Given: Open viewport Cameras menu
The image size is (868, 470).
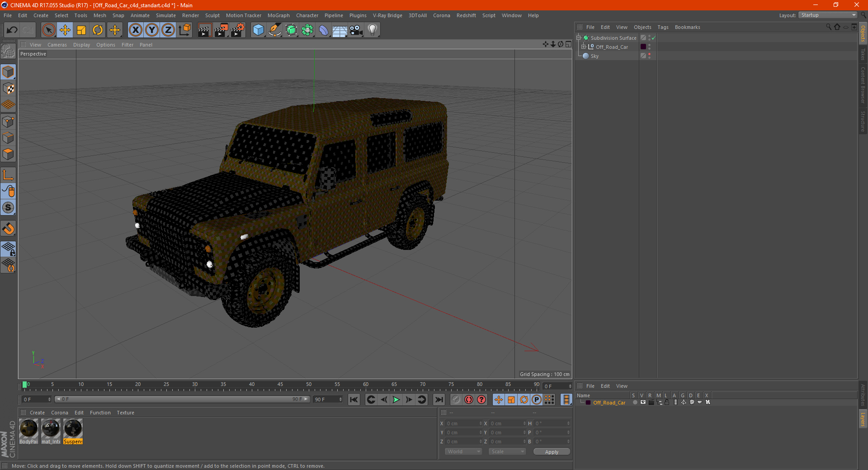Looking at the screenshot, I should pyautogui.click(x=57, y=45).
